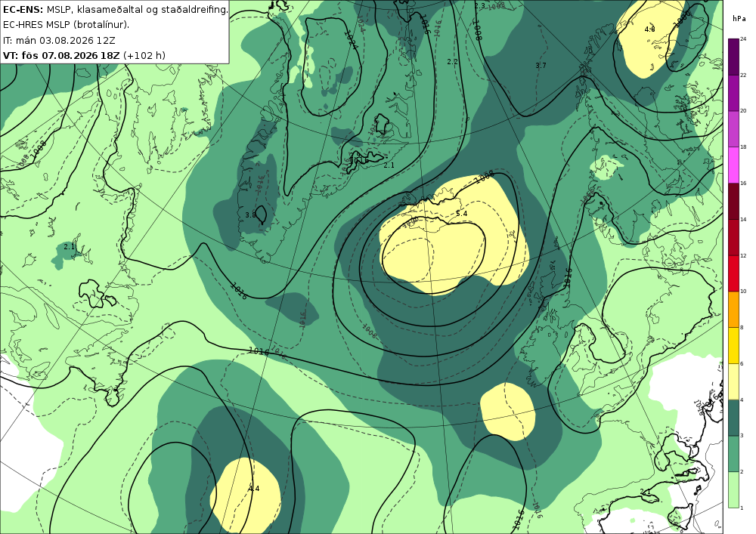Click the IT mán 03.08.2026 12Z line
This screenshot has width=756, height=534.
[x=59, y=40]
